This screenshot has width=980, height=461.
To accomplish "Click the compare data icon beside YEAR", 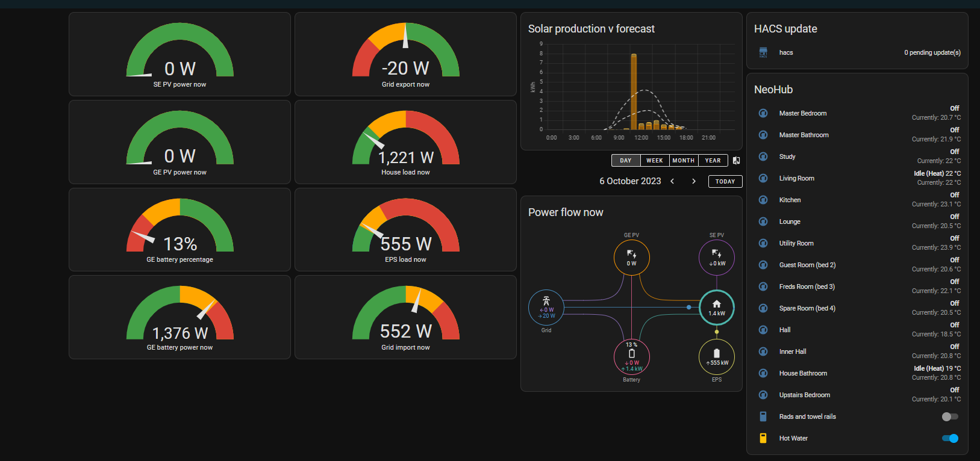I will pyautogui.click(x=736, y=161).
